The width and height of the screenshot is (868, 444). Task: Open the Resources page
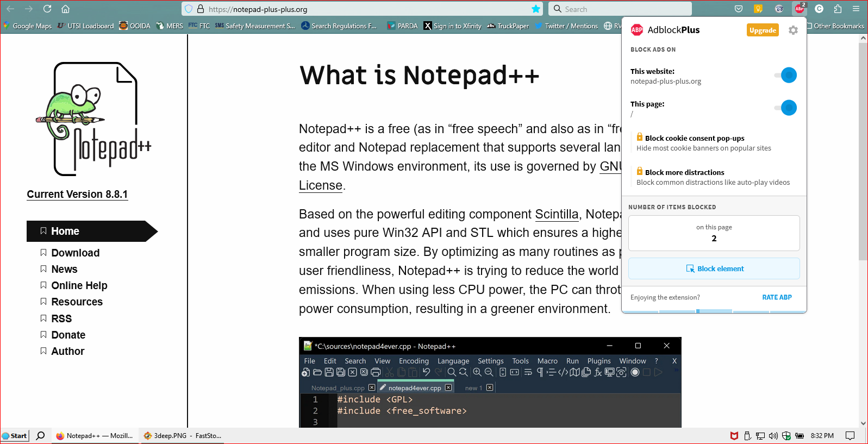(x=77, y=302)
